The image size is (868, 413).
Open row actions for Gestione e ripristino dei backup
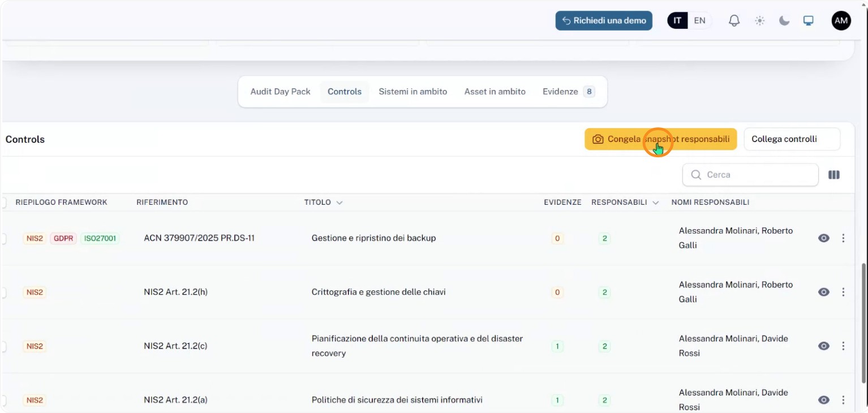tap(843, 238)
